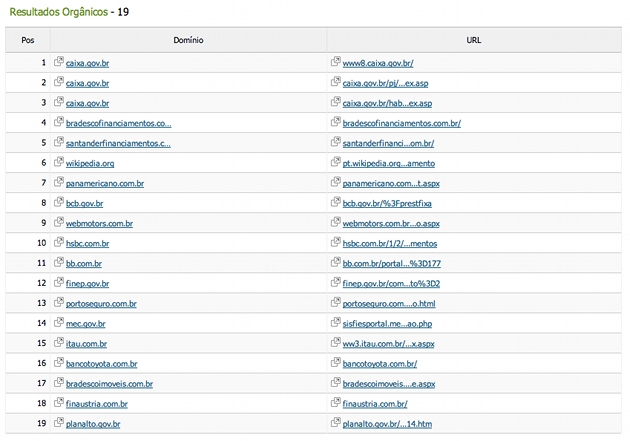Image resolution: width=630 pixels, height=441 pixels.
Task: Click external-link icon beside pt.wikipedia.org...amento URL
Action: click(x=336, y=162)
